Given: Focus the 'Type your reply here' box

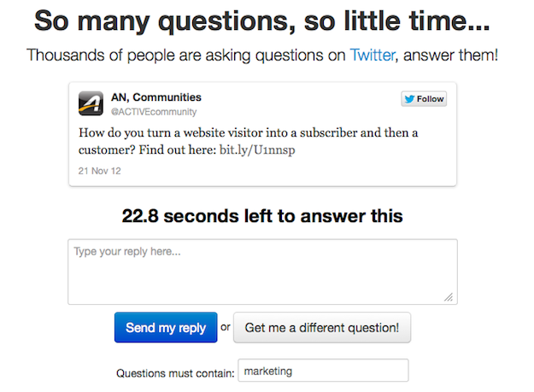Looking at the screenshot, I should point(262,272).
